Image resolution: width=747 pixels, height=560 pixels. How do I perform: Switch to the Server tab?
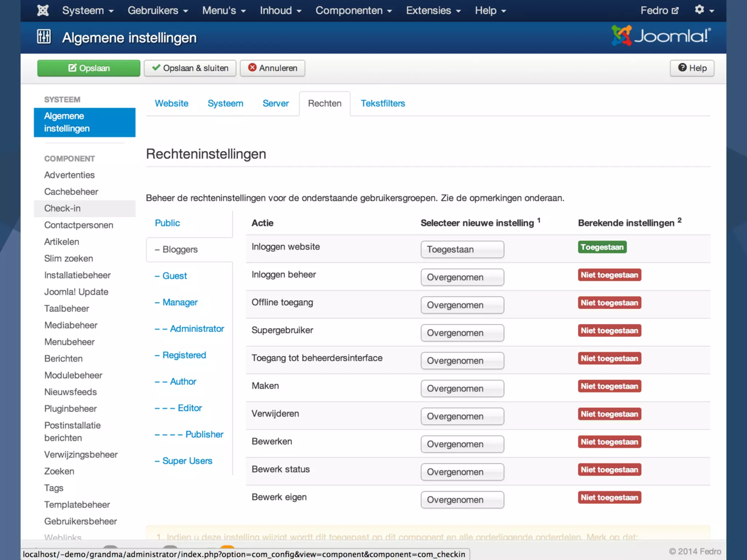[275, 104]
